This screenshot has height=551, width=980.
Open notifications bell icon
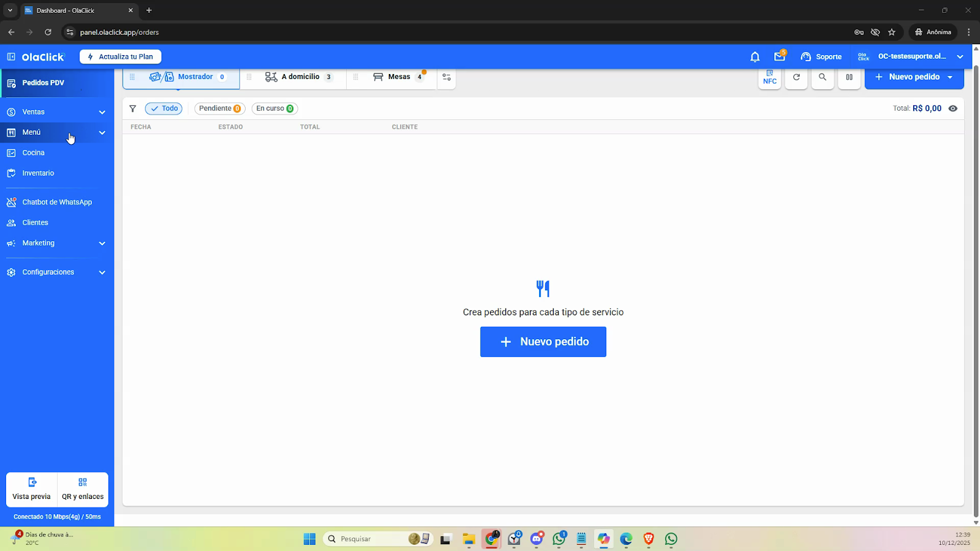755,57
